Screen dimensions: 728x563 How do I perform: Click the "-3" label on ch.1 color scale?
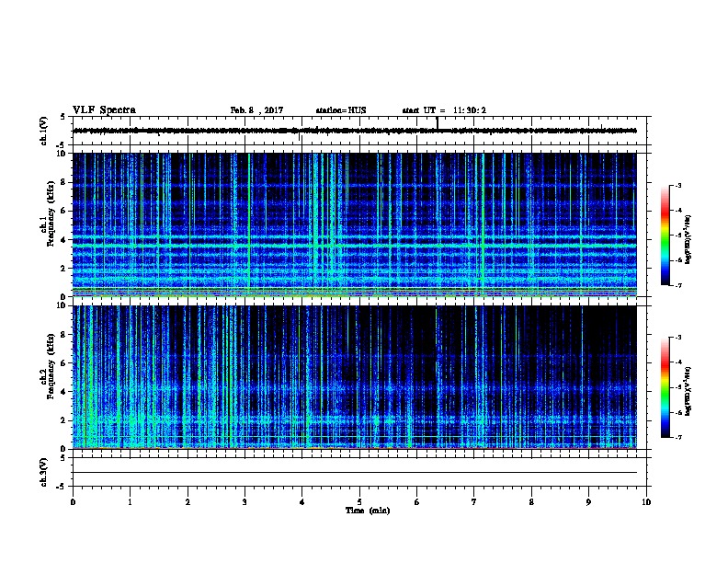click(677, 185)
